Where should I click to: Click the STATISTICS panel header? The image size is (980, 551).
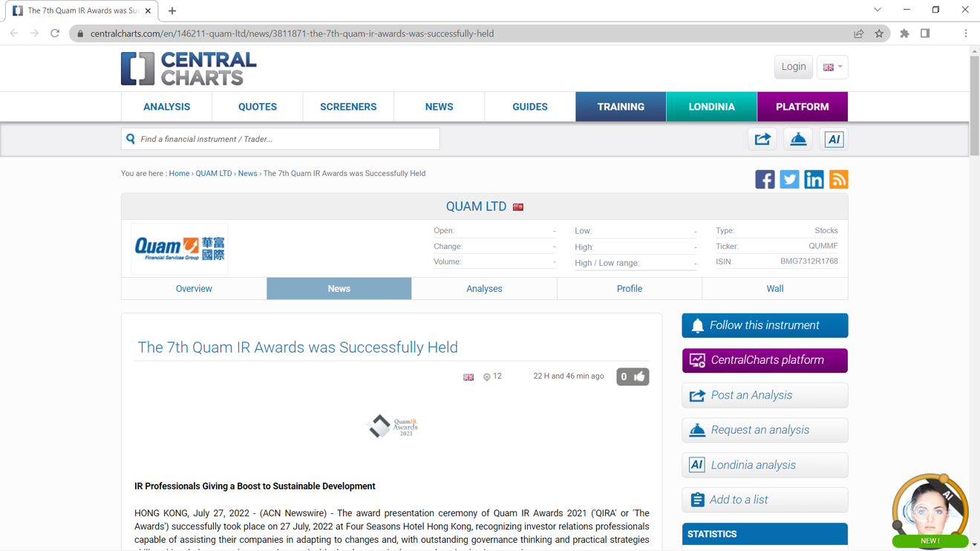click(x=765, y=534)
